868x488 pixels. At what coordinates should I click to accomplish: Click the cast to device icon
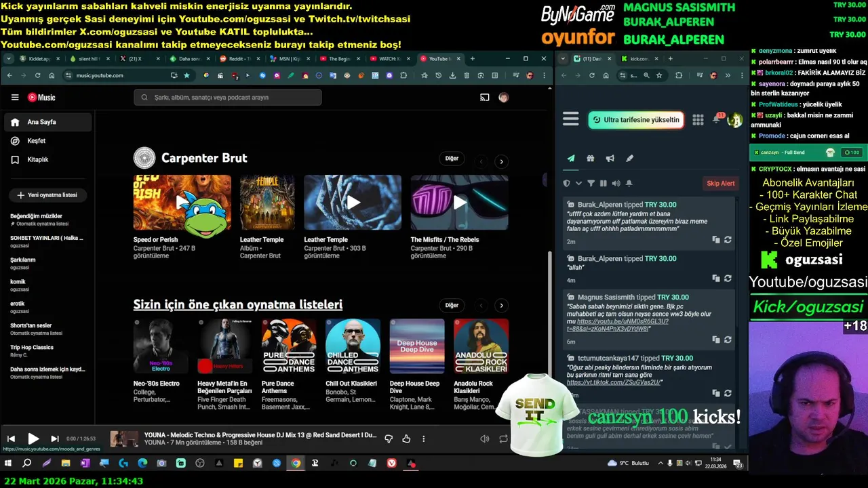pos(484,98)
